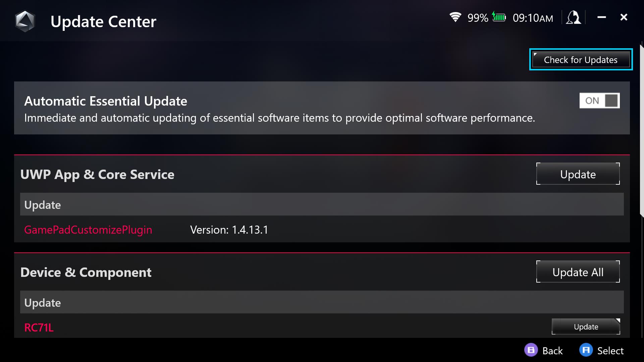Click the Select button icon

[x=585, y=350]
